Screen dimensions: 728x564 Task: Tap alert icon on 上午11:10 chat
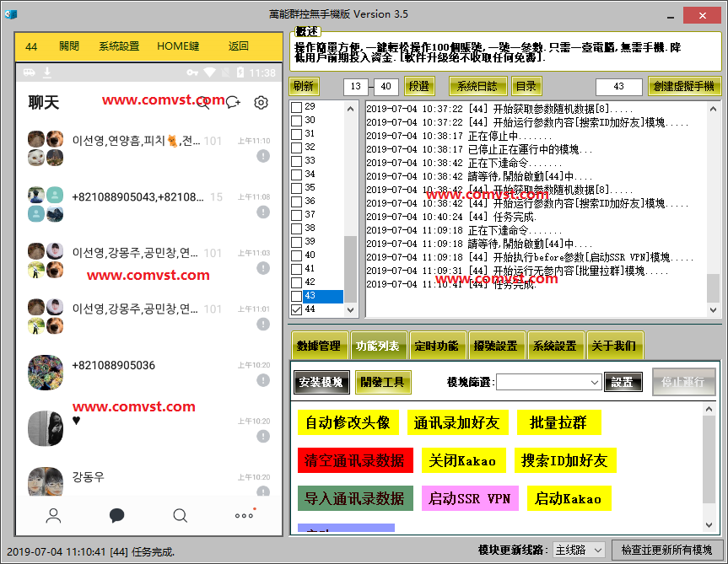point(263,156)
